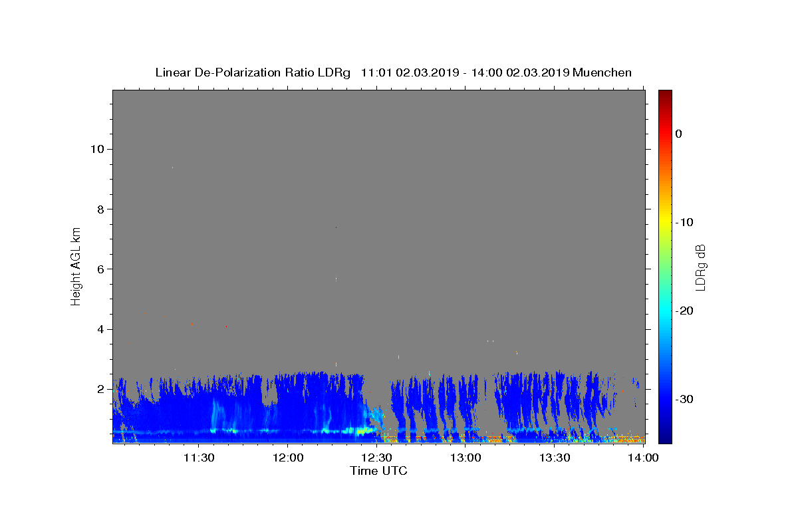The image size is (798, 532).
Task: Click the 'Muenchen' station name in title
Action: [x=602, y=72]
